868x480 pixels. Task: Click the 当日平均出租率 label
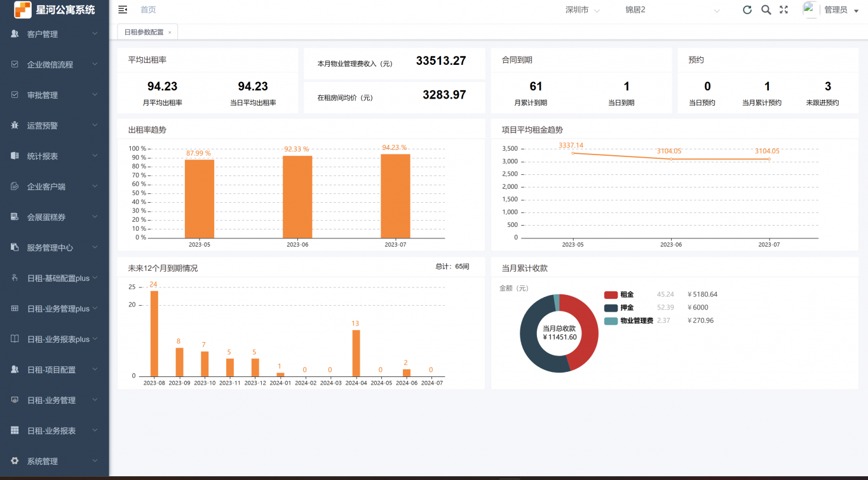pyautogui.click(x=253, y=102)
